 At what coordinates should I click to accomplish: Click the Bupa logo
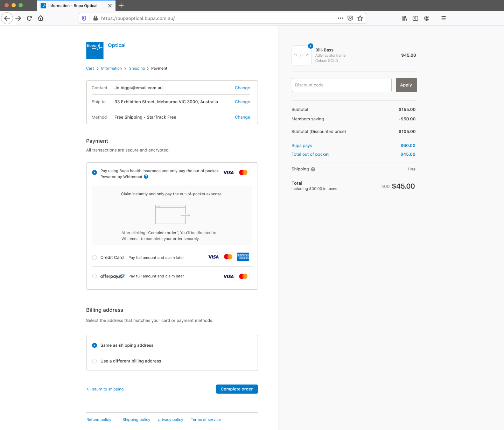[95, 51]
